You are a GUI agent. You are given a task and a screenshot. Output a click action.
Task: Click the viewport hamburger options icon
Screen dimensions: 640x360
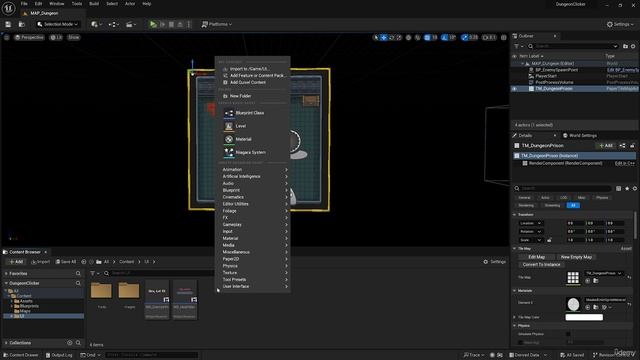point(7,37)
